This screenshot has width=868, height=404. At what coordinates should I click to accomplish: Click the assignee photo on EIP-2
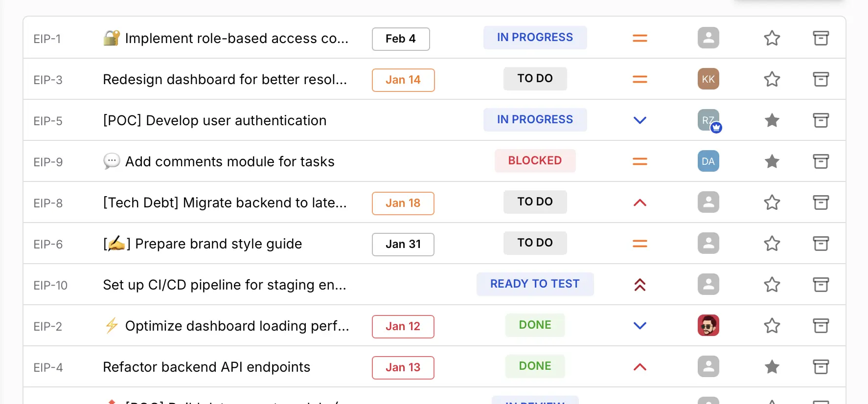[708, 325]
